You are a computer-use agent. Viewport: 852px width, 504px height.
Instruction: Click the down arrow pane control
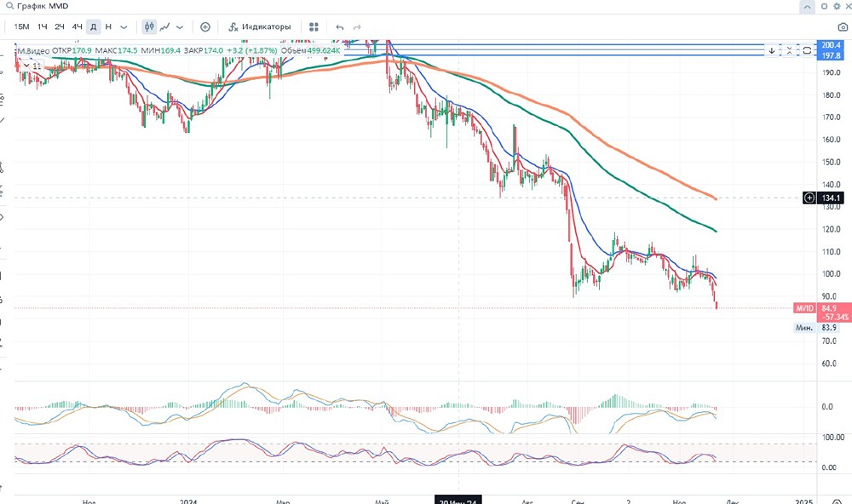coord(772,50)
